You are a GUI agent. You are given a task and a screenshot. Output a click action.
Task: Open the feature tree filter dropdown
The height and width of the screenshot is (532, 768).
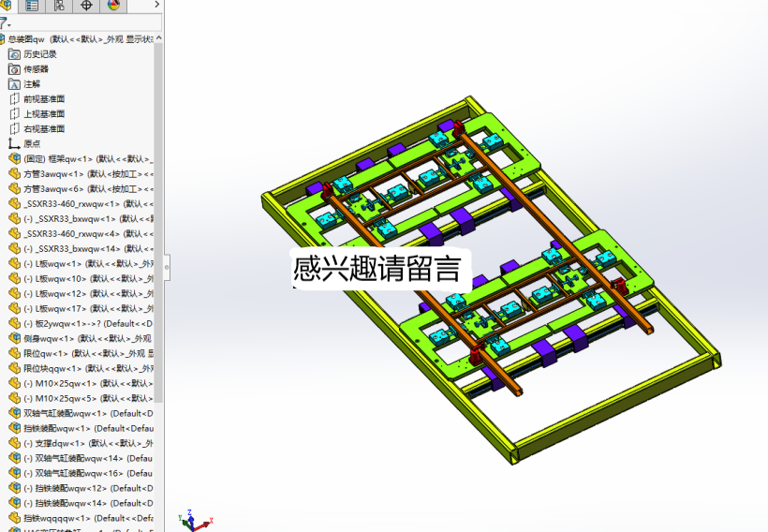(5, 22)
